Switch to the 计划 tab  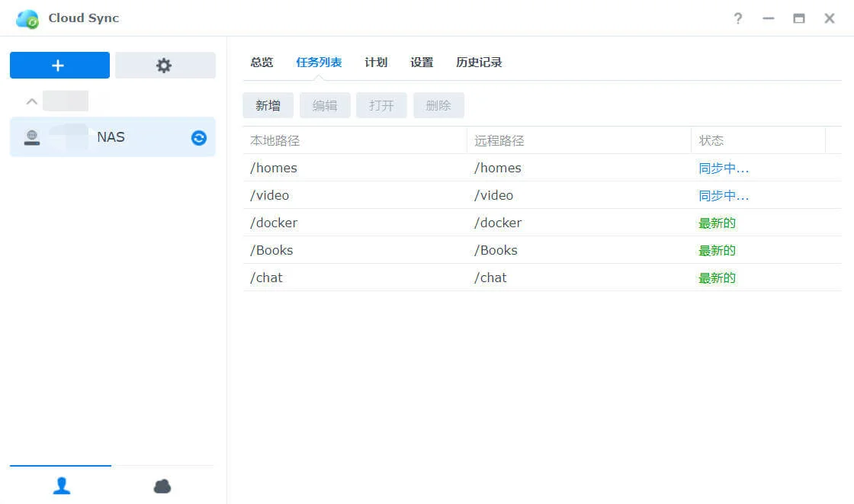(376, 63)
